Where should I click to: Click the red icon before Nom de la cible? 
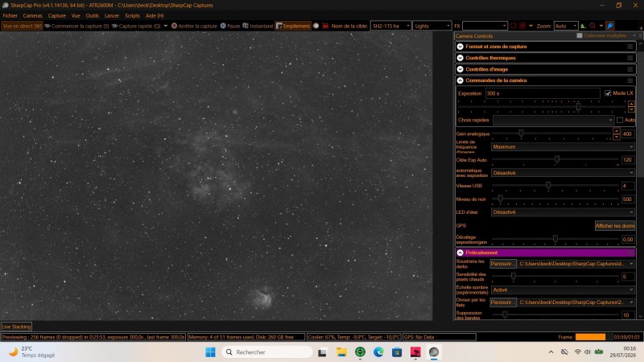tap(325, 26)
